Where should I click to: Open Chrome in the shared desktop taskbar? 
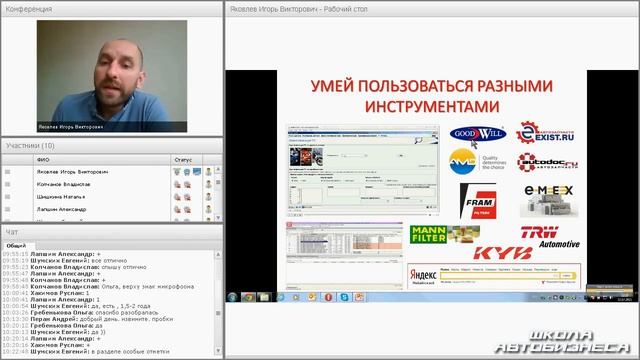click(x=248, y=297)
